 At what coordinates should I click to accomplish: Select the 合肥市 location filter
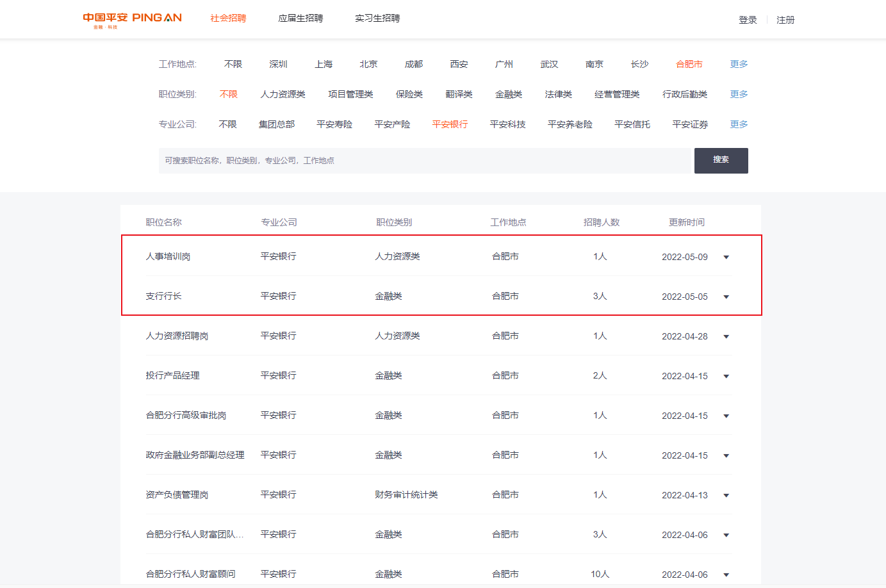[x=689, y=64]
